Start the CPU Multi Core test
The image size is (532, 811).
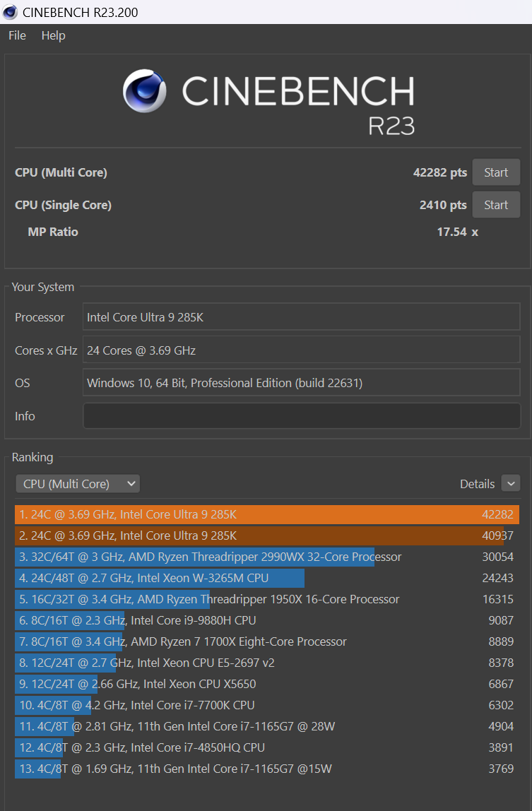[495, 172]
